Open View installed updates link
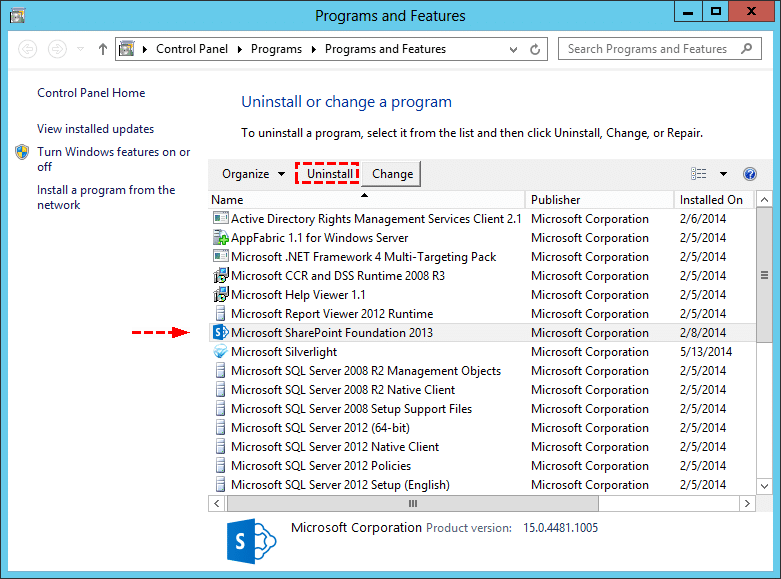This screenshot has width=781, height=579. tap(96, 129)
